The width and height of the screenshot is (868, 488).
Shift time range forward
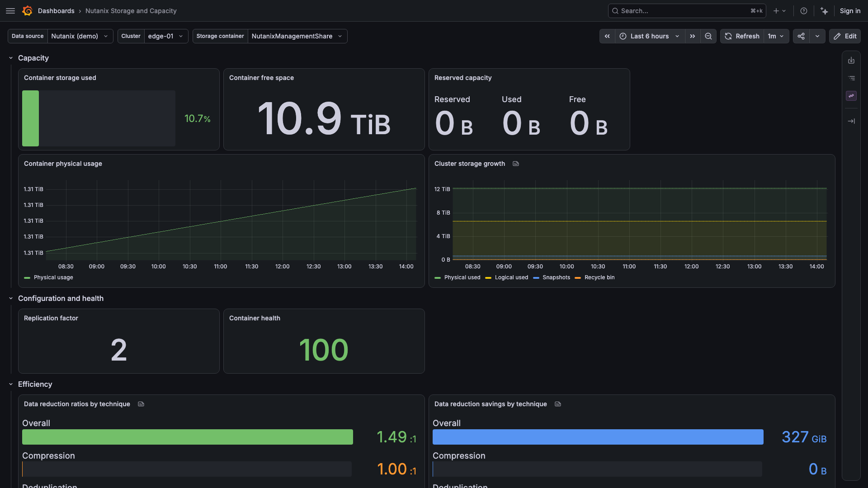coord(693,36)
